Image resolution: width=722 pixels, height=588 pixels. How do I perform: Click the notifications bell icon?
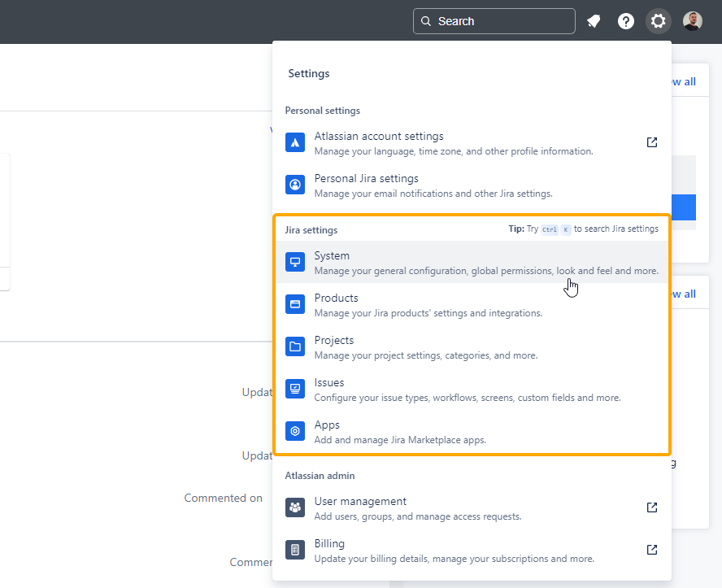point(594,21)
